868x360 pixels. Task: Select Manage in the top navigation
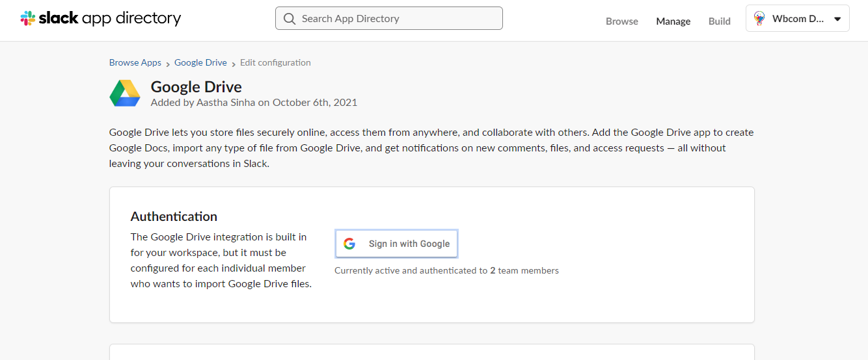[x=673, y=21]
